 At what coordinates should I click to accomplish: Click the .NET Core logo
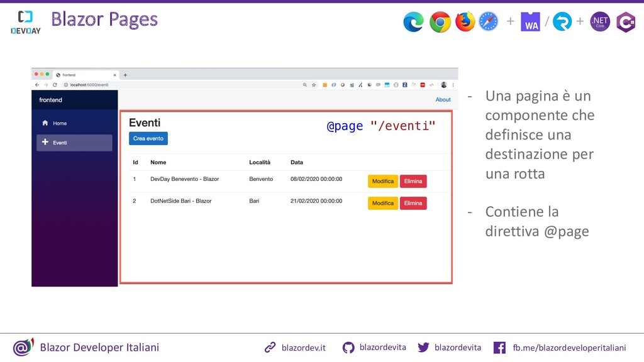pos(600,22)
